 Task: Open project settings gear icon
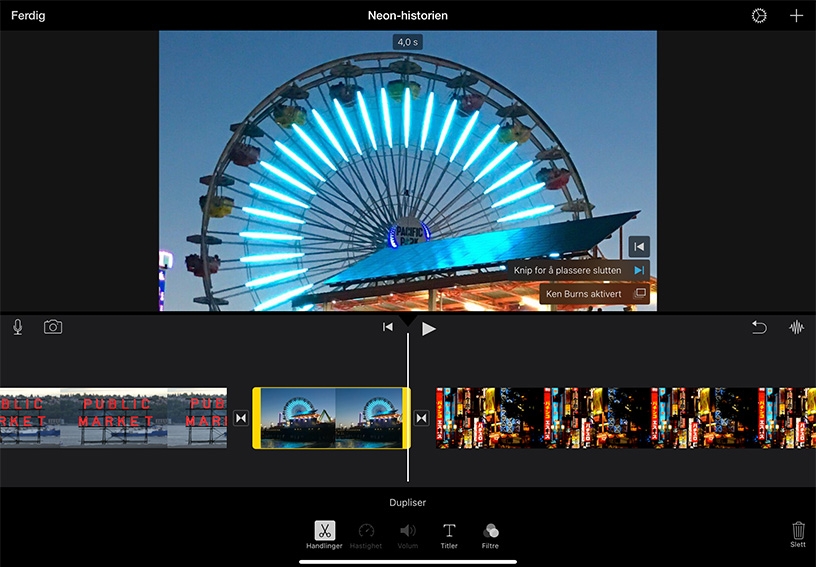[759, 16]
